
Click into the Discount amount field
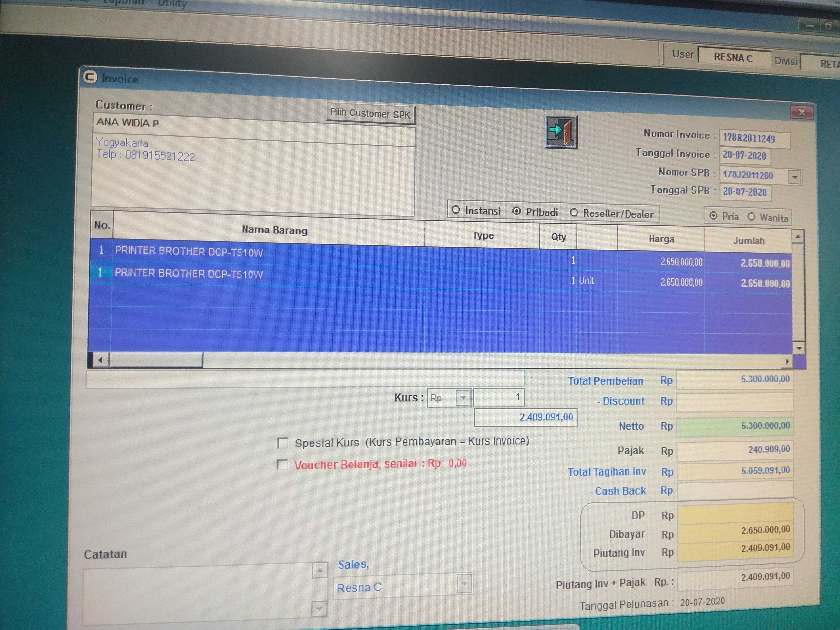tap(734, 402)
